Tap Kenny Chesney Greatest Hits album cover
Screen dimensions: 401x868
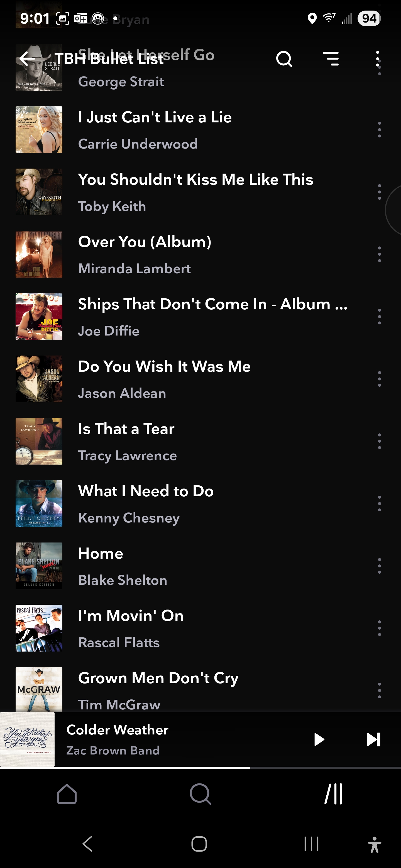(x=39, y=504)
